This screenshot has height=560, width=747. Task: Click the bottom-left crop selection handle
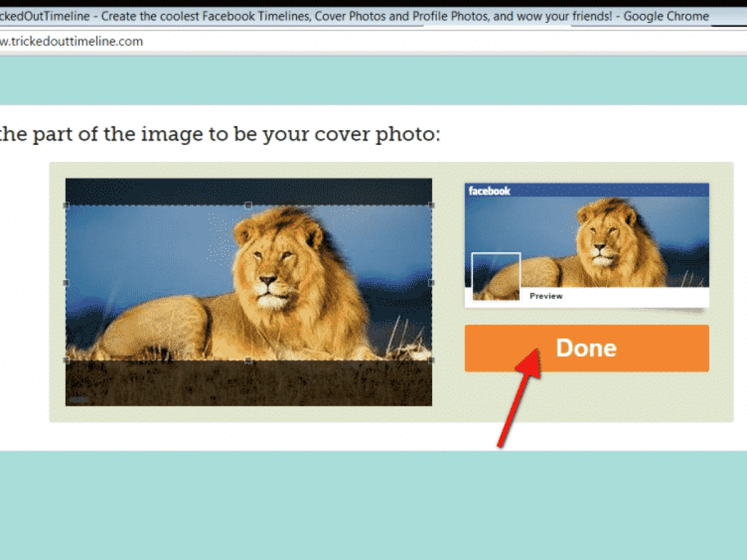pyautogui.click(x=66, y=360)
